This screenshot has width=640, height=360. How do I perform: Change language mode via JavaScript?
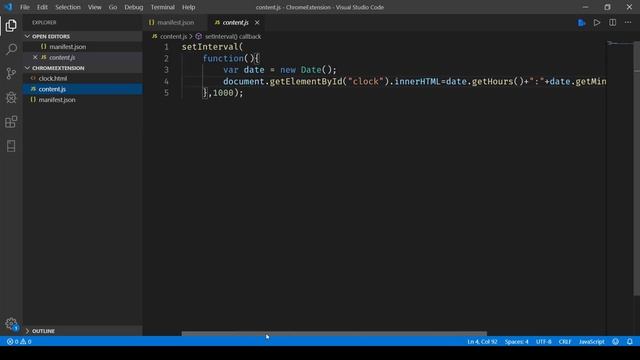591,342
